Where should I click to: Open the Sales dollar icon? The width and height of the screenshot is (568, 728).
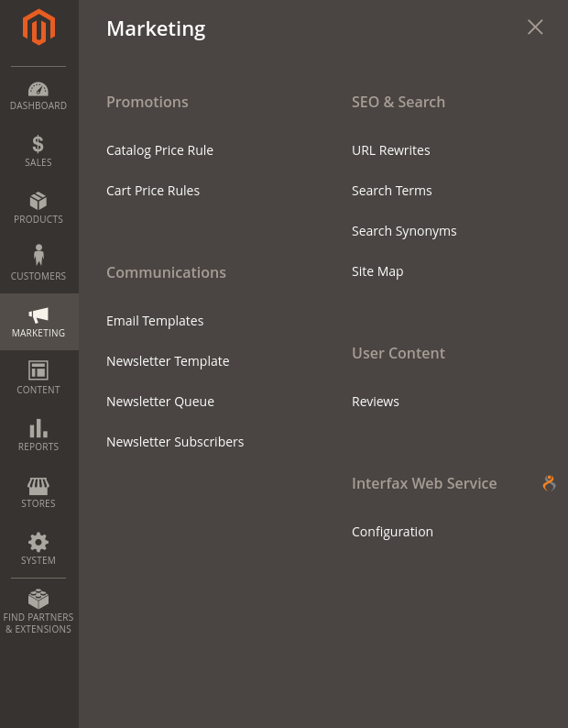click(x=38, y=144)
